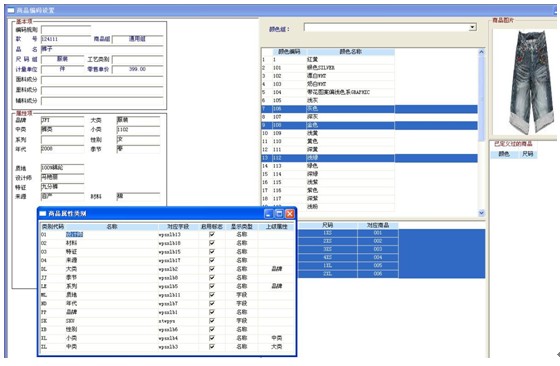This screenshot has height=366, width=560.
Task: Open the 计量单位 selection field
Action: click(x=62, y=69)
